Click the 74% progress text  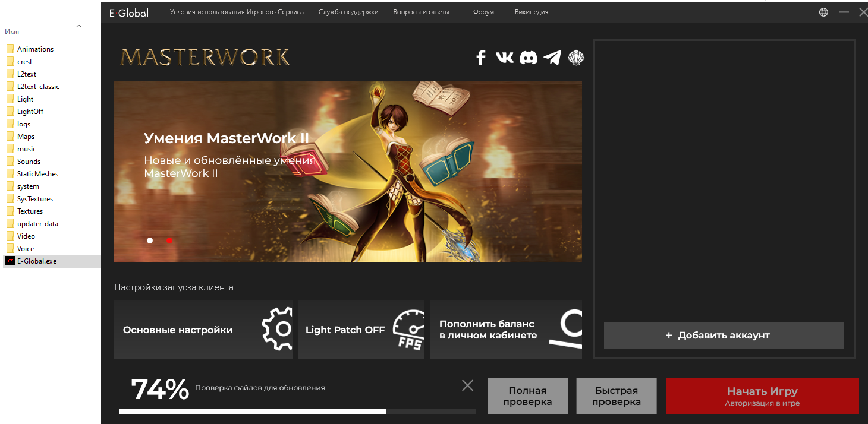tap(160, 390)
